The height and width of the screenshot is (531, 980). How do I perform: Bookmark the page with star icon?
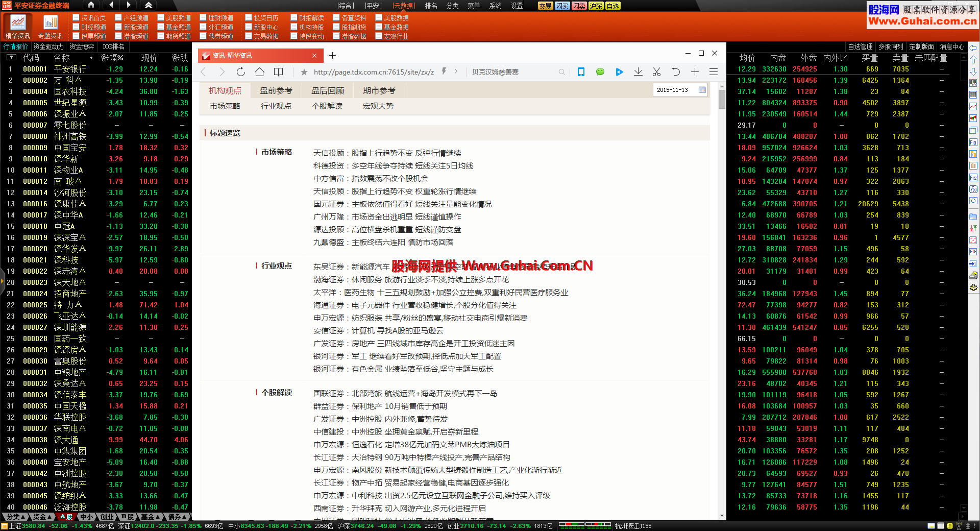(x=304, y=72)
